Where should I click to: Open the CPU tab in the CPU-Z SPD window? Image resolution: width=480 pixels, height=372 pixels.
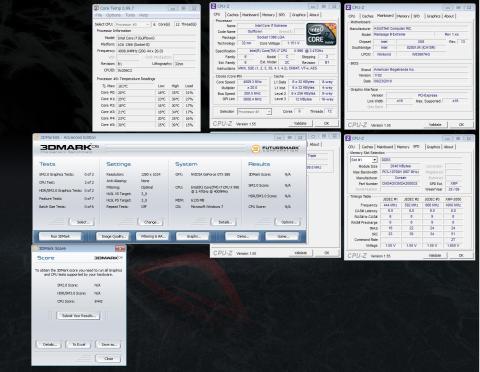pos(352,147)
